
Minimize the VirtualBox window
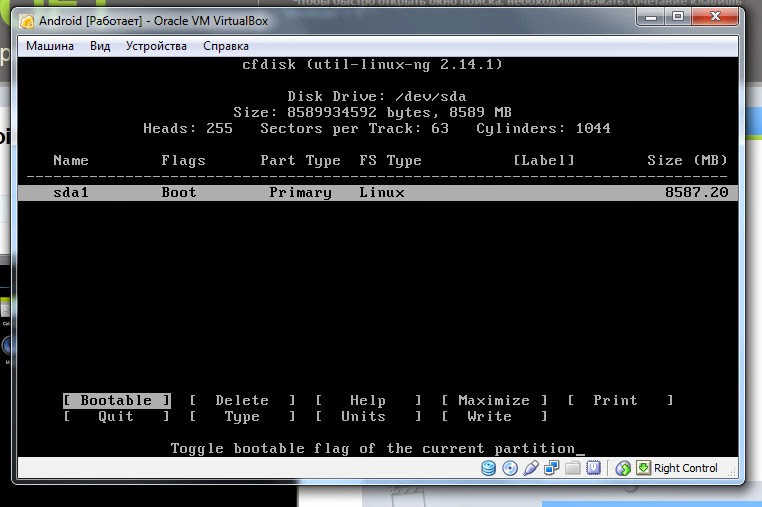click(x=651, y=17)
